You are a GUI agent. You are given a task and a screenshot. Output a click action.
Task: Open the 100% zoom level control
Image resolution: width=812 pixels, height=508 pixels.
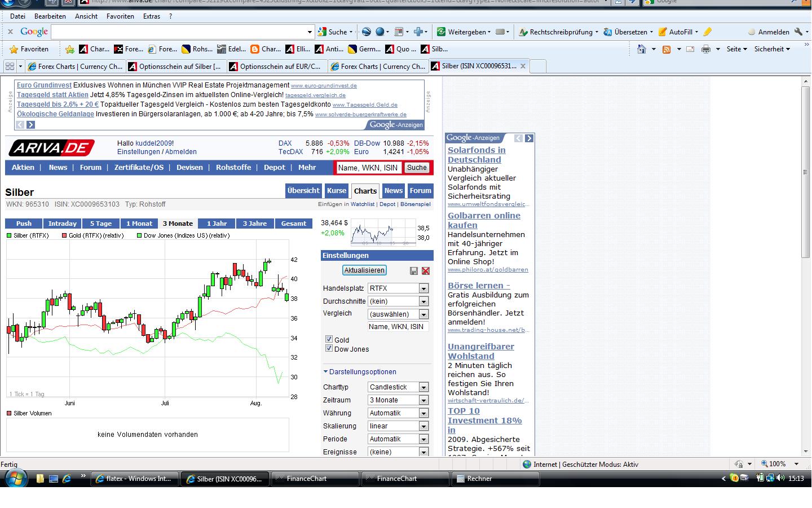coord(780,464)
